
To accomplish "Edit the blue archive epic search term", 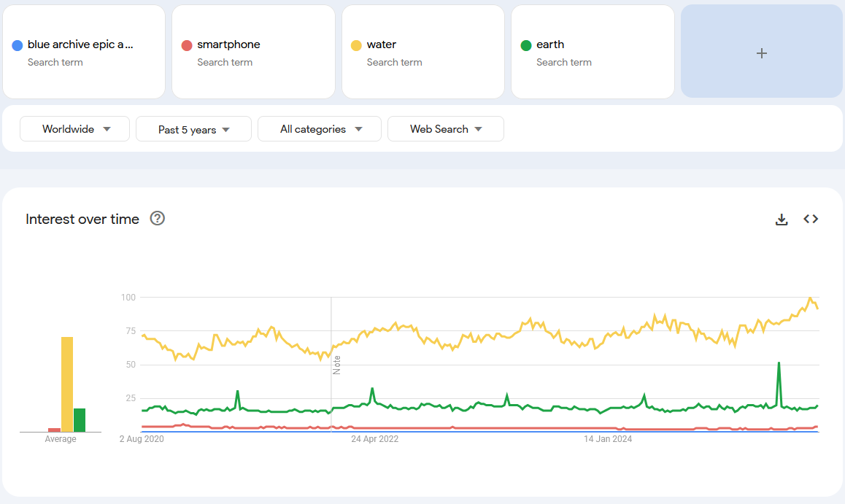I will [84, 52].
